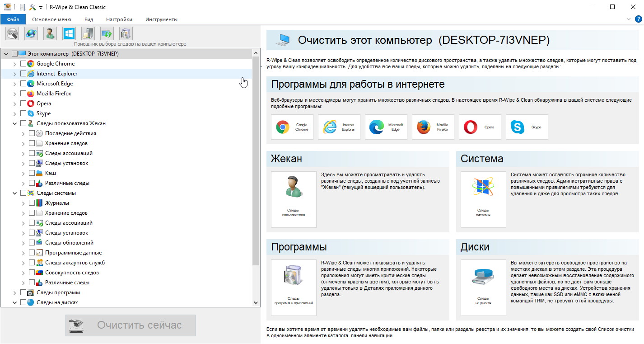The height and width of the screenshot is (344, 644).
Task: Expand the Хранение следов node under Жекан
Action: coord(23,143)
